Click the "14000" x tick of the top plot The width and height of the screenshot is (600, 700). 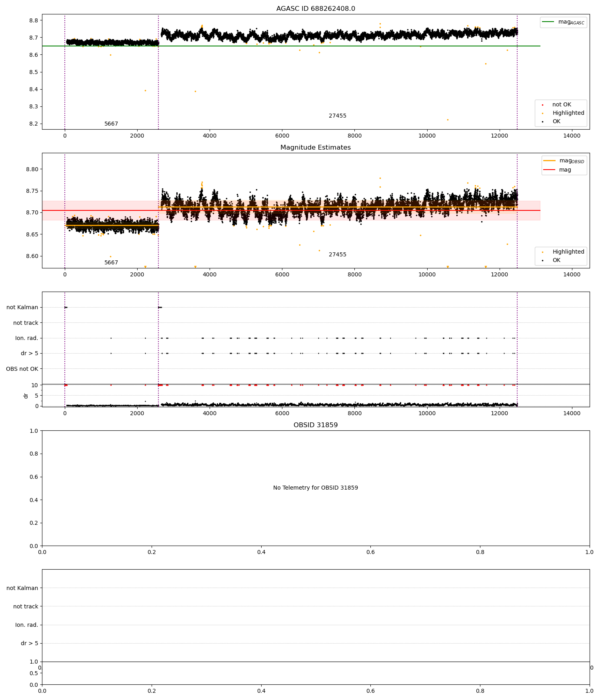tap(572, 136)
